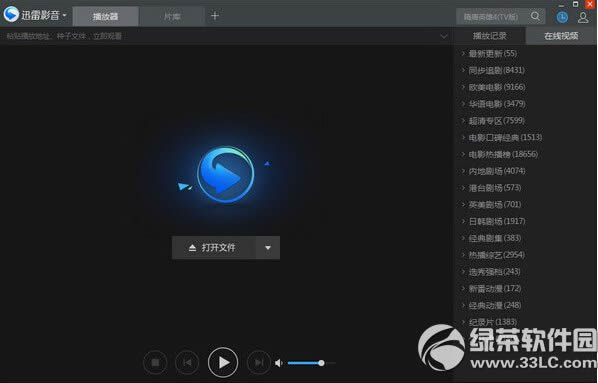The height and width of the screenshot is (383, 598).
Task: Click the magnifier search icon
Action: coord(535,16)
